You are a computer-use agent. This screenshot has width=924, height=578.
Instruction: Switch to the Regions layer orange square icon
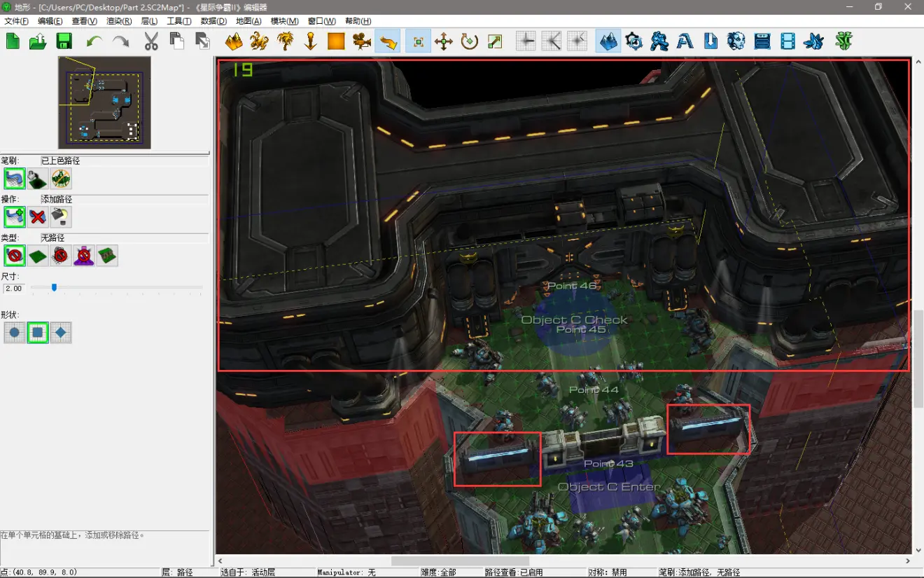pyautogui.click(x=337, y=41)
